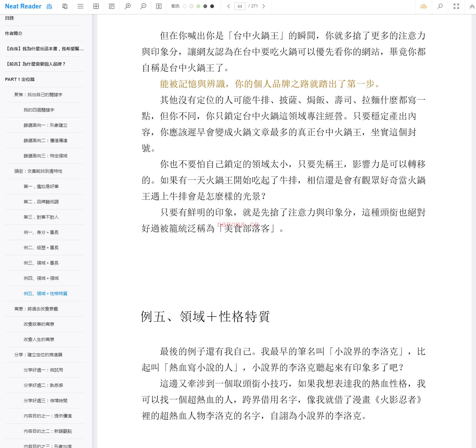Go to previous page arrow

coord(229,6)
